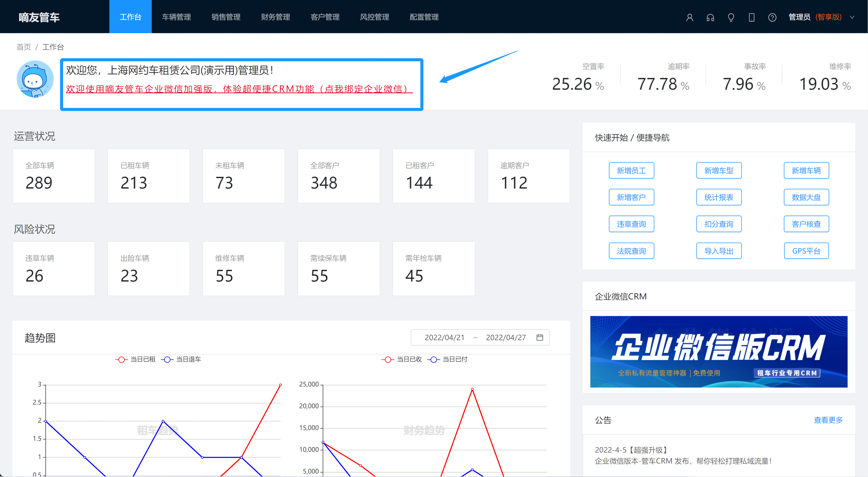Viewport: 868px width, 477px height.
Task: Click the 滴友管车 logo
Action: (x=39, y=17)
